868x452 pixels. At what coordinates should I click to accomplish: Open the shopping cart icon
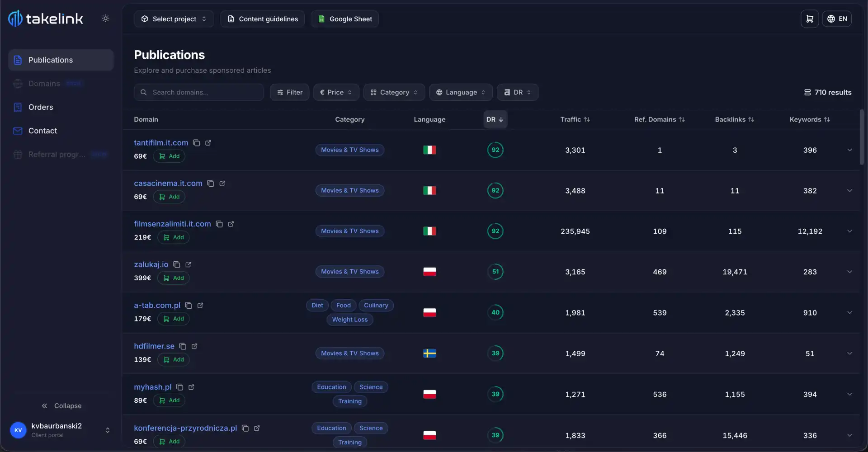(810, 19)
